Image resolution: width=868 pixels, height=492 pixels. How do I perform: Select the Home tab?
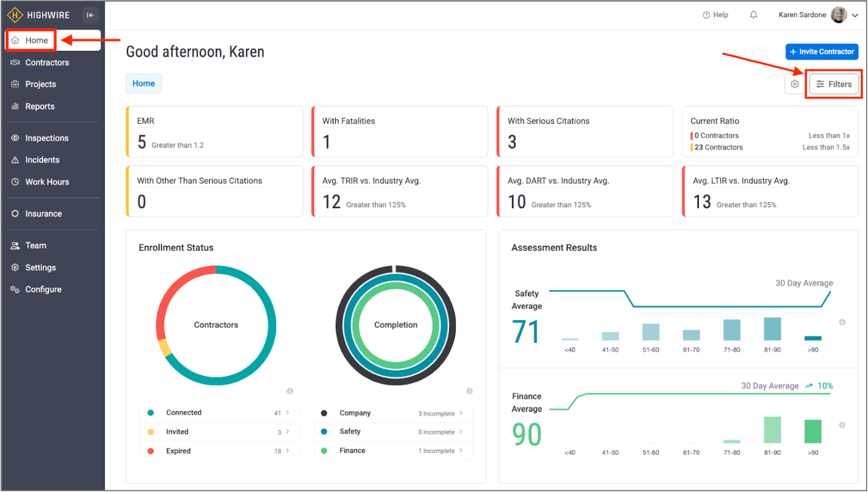(144, 84)
